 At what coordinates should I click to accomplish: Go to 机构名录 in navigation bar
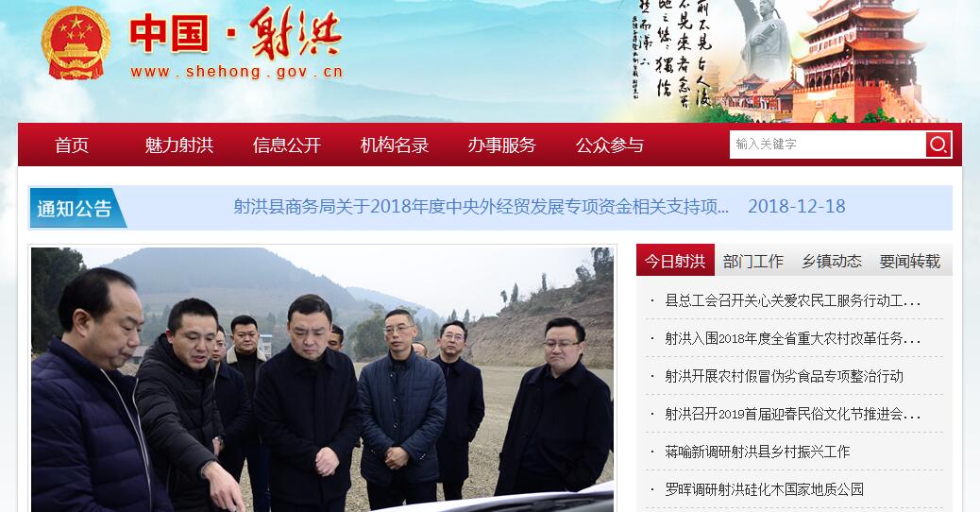pos(395,145)
